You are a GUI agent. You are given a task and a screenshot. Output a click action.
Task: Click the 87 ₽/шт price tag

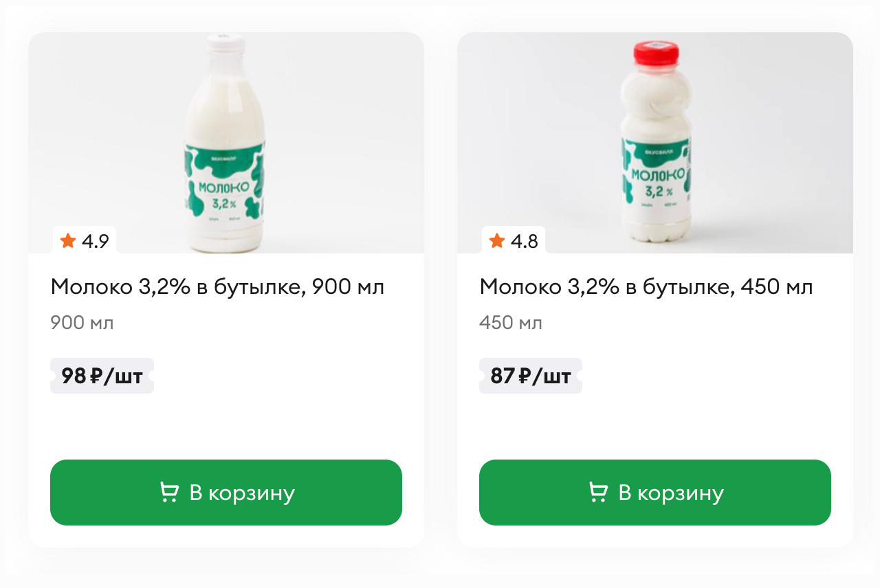pyautogui.click(x=531, y=376)
